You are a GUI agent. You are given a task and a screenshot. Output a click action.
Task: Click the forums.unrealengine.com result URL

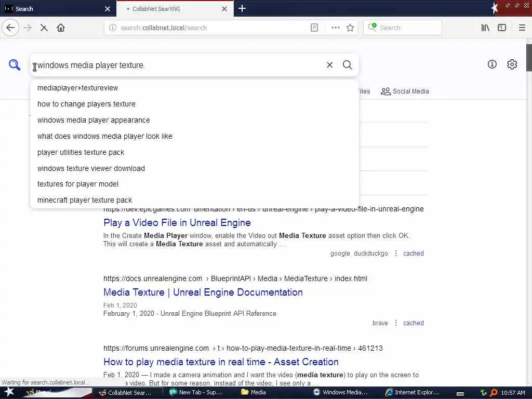point(243,348)
